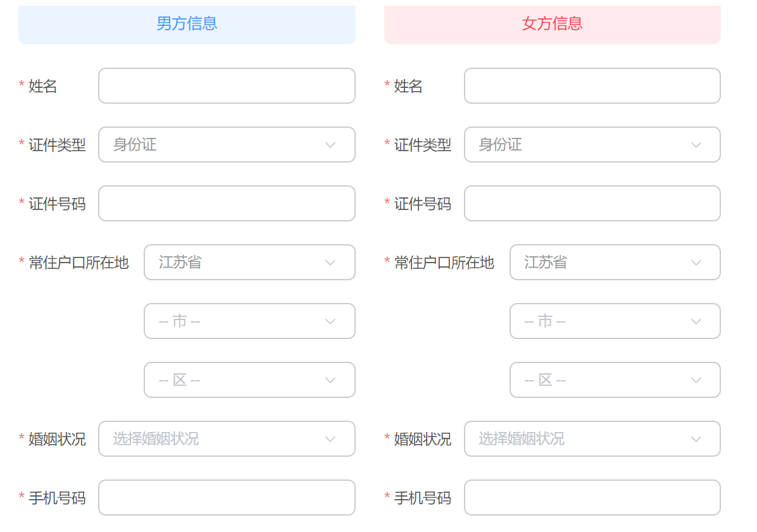Open the female party ID type dropdown

592,145
